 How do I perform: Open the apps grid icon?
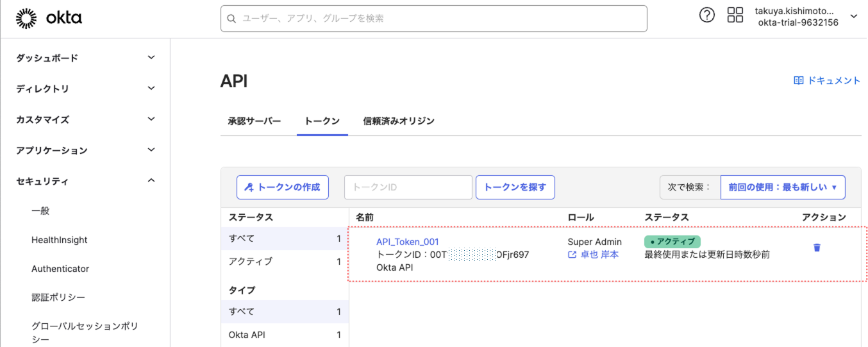[x=735, y=15]
